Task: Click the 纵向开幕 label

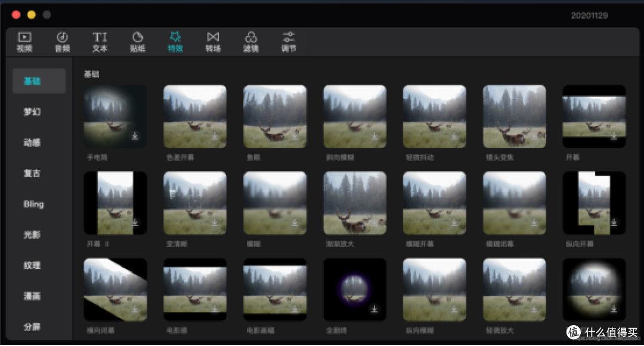Action: coord(580,244)
